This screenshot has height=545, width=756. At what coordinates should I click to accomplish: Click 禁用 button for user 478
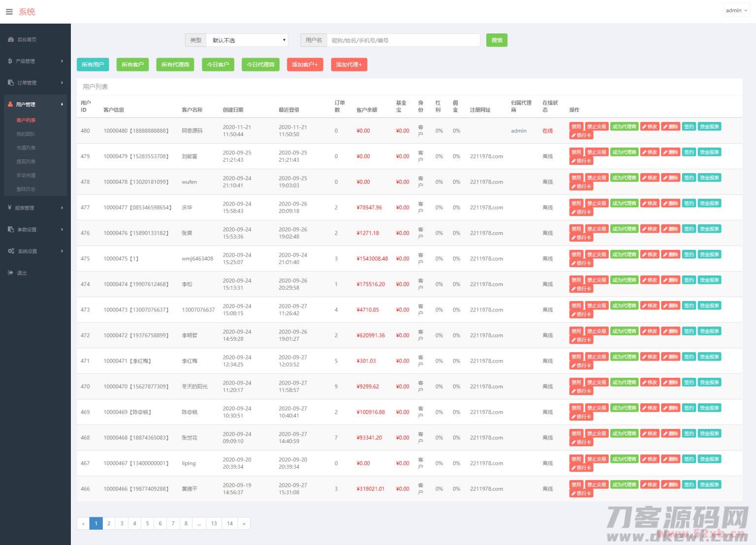576,178
